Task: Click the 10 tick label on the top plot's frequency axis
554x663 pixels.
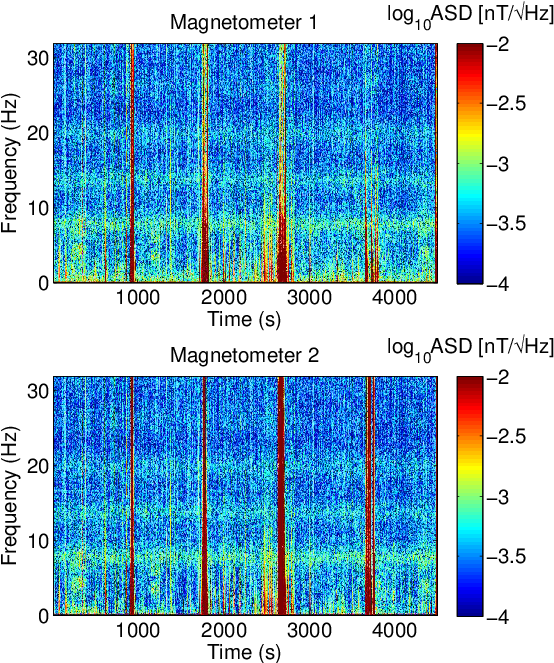Action: tap(38, 208)
